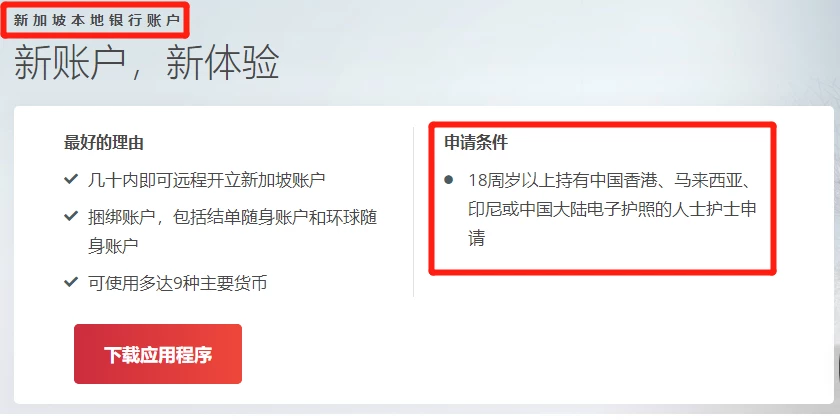Select the 新加坡本地银行账户 label at top
This screenshot has width=840, height=420.
[95, 20]
